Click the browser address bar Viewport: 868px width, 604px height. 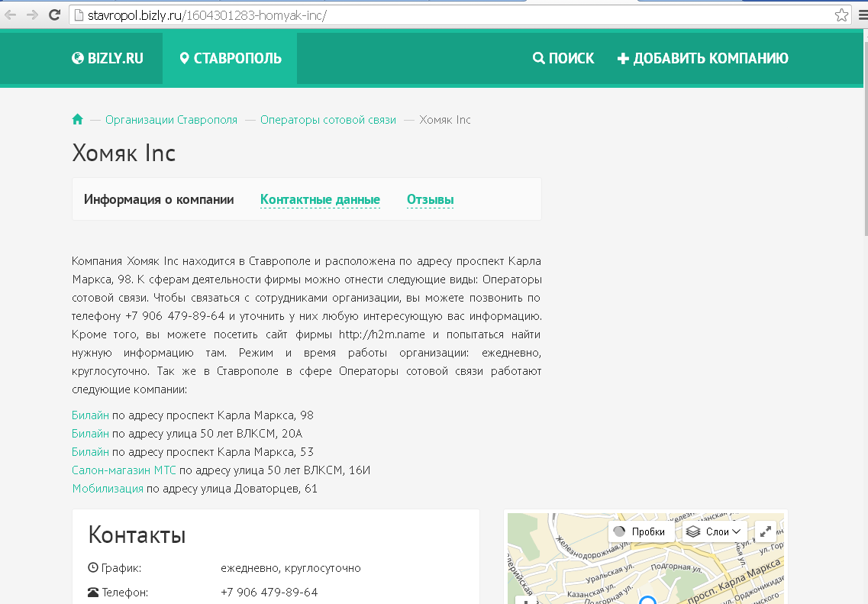[x=458, y=15]
